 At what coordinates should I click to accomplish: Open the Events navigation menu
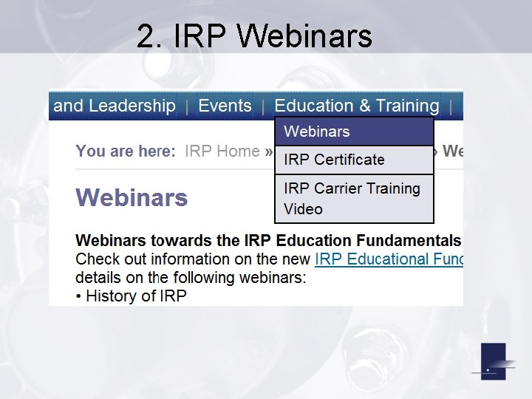225,106
